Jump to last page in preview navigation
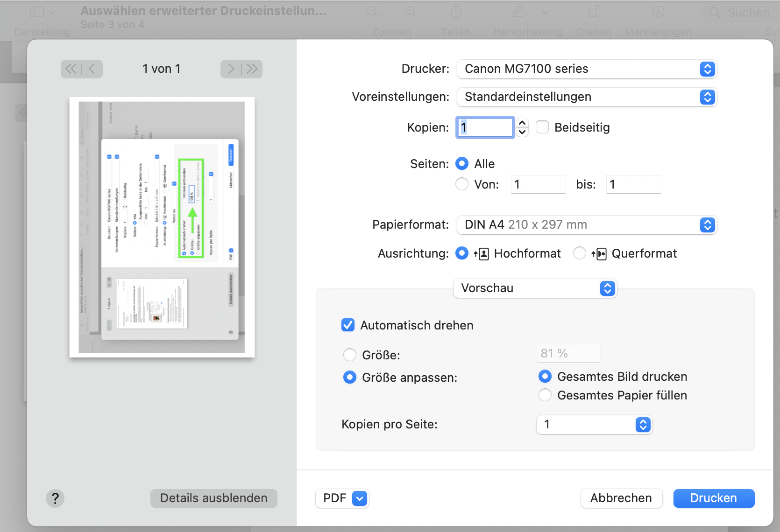Screen dimensions: 780x532 pyautogui.click(x=252, y=69)
